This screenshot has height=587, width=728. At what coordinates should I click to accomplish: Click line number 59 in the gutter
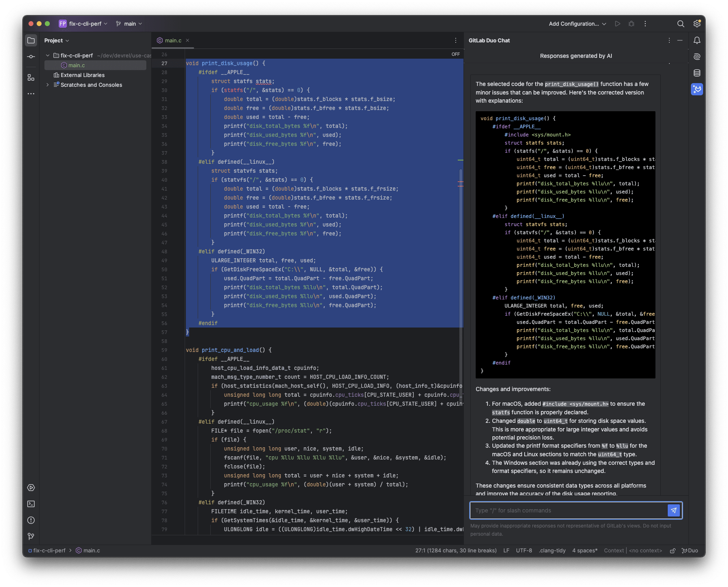pyautogui.click(x=164, y=350)
